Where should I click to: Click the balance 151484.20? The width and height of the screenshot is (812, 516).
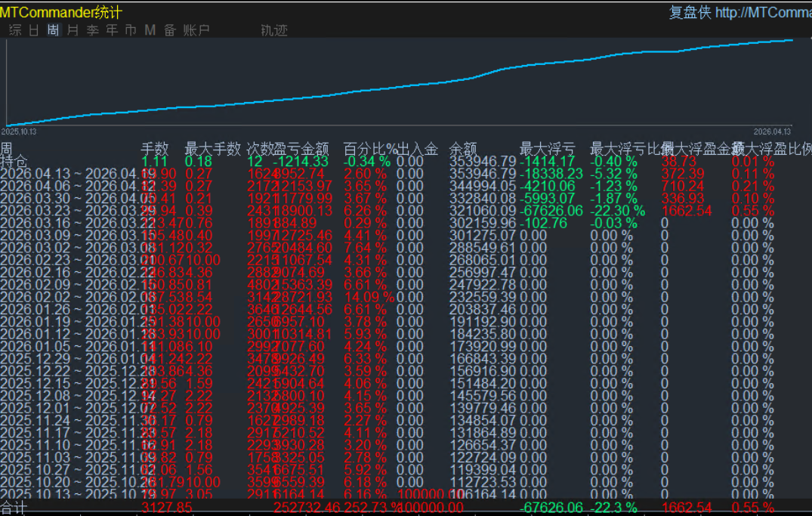[483, 384]
